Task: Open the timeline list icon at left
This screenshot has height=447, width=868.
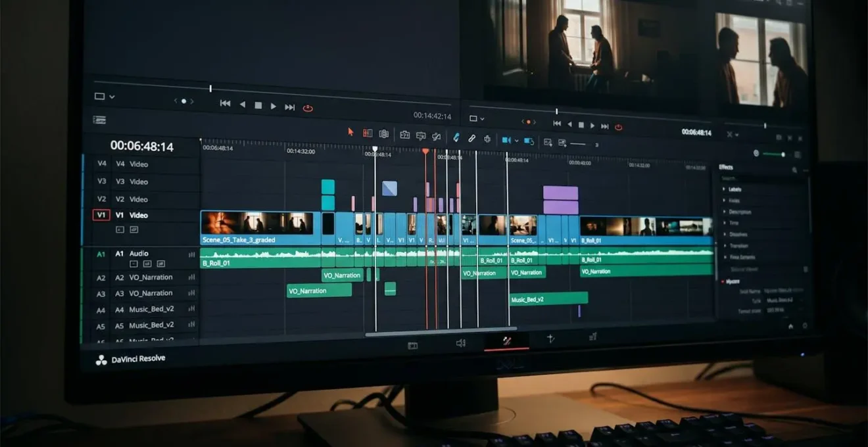Action: 99,120
